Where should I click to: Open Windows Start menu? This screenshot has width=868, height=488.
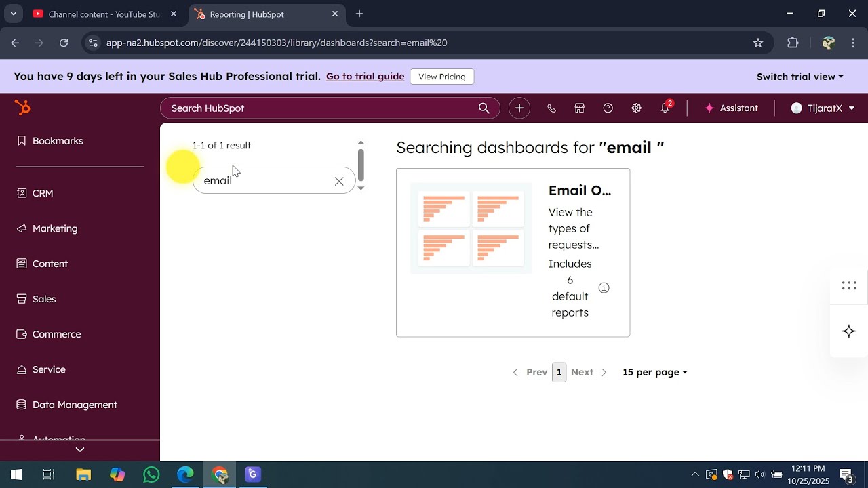(x=16, y=474)
